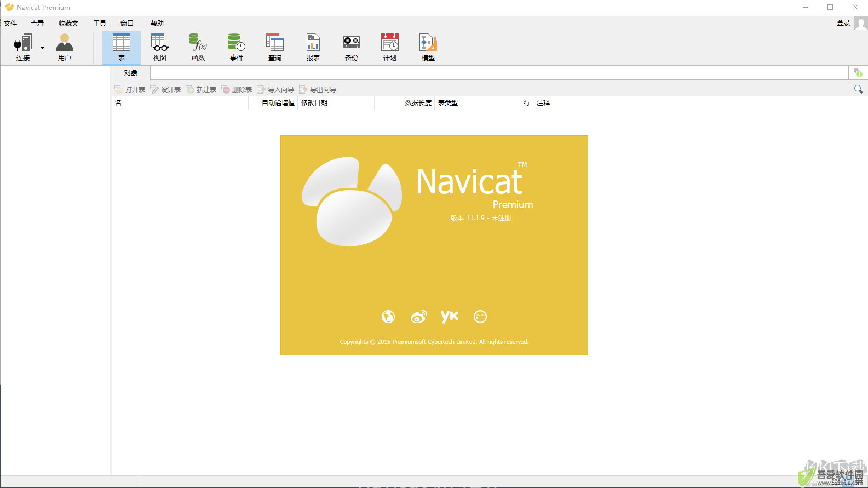The height and width of the screenshot is (488, 868).
Task: Select the 视图 view icon
Action: pyautogui.click(x=160, y=48)
